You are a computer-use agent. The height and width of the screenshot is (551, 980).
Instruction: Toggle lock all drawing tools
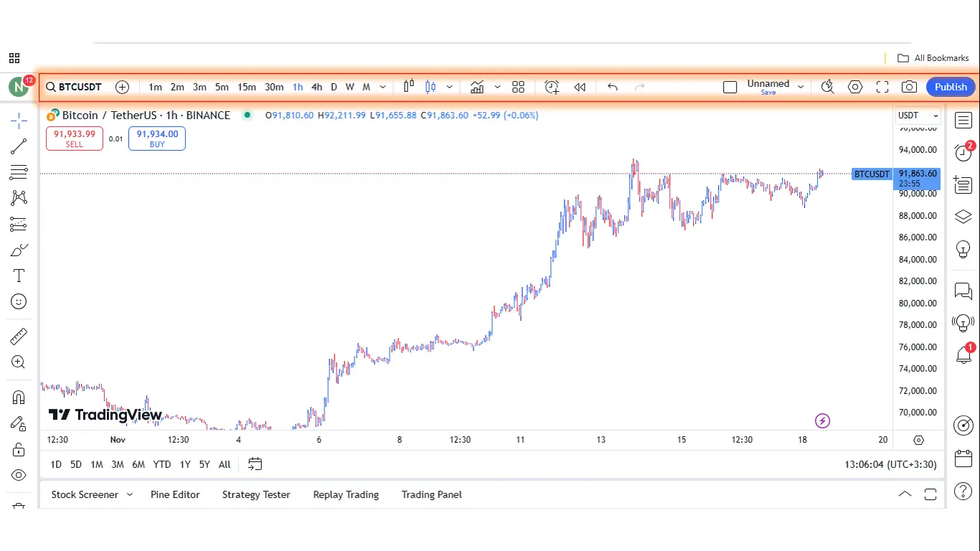click(x=19, y=449)
